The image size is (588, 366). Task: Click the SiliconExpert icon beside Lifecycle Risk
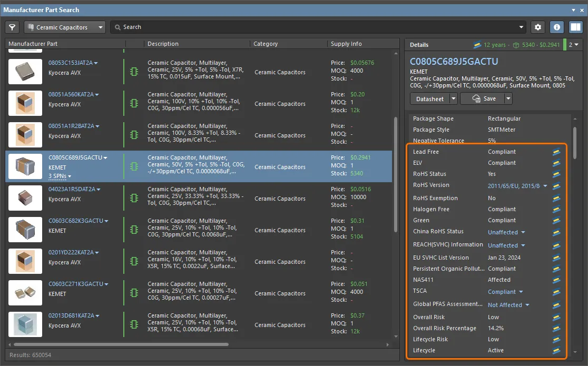pos(556,340)
